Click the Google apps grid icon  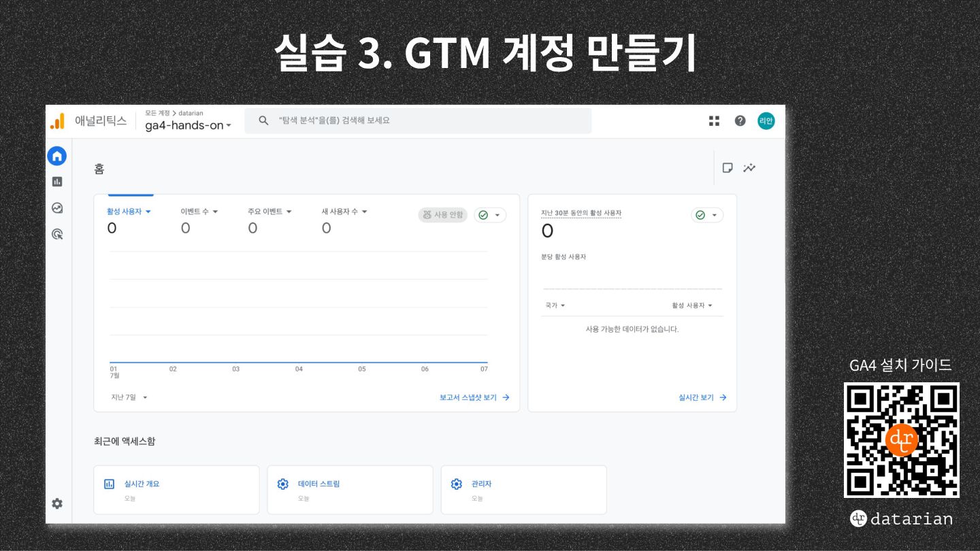click(x=714, y=121)
